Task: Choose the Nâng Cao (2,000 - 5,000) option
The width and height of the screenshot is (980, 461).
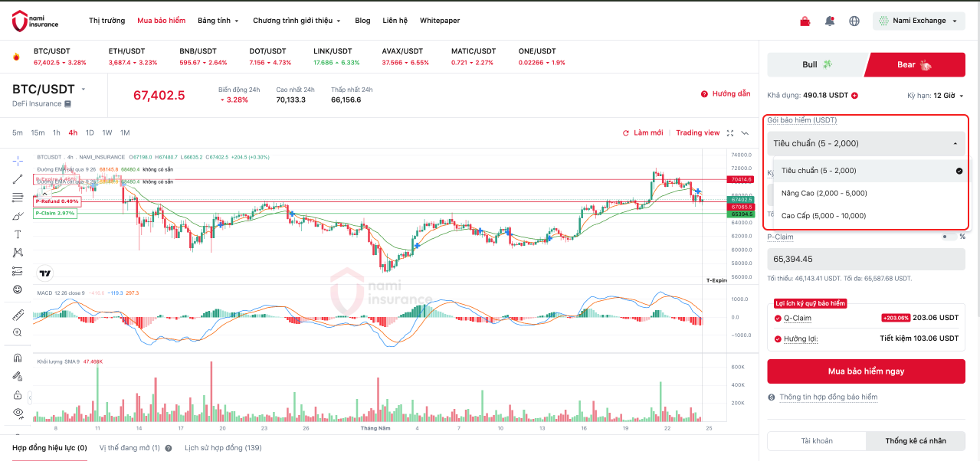Action: pos(870,193)
